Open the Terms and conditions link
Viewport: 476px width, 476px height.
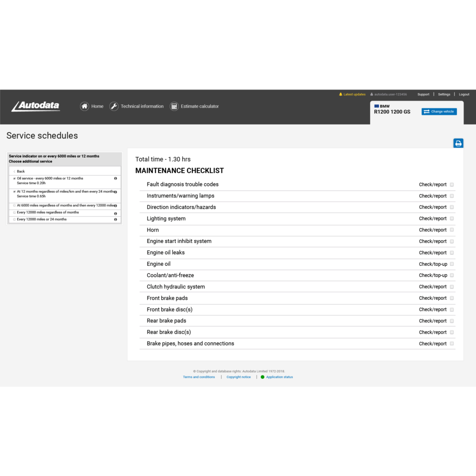[x=199, y=377]
